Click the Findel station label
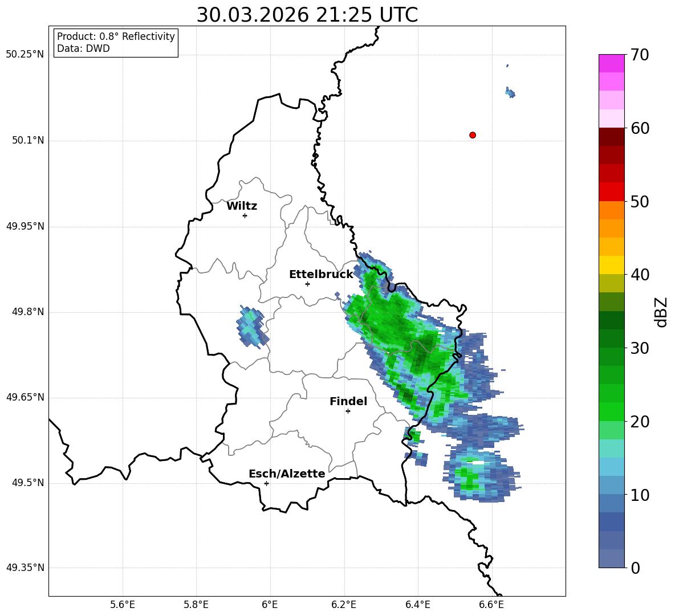675x616 pixels. (348, 401)
